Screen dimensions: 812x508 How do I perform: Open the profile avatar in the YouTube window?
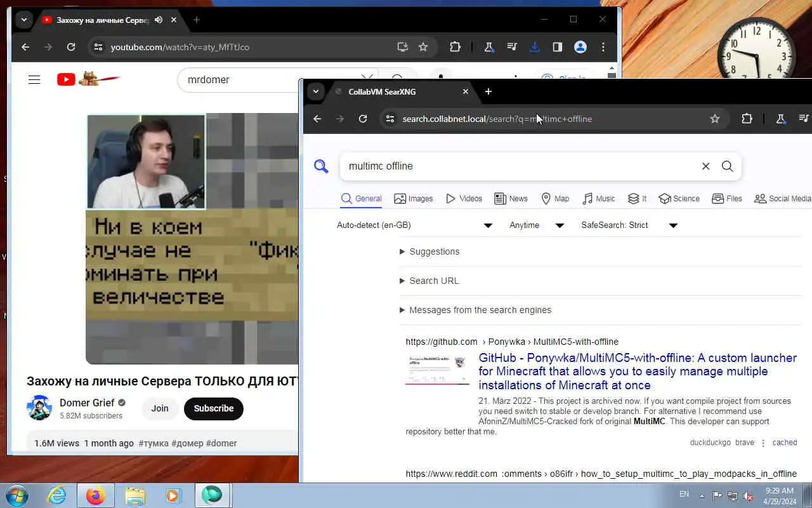point(580,47)
